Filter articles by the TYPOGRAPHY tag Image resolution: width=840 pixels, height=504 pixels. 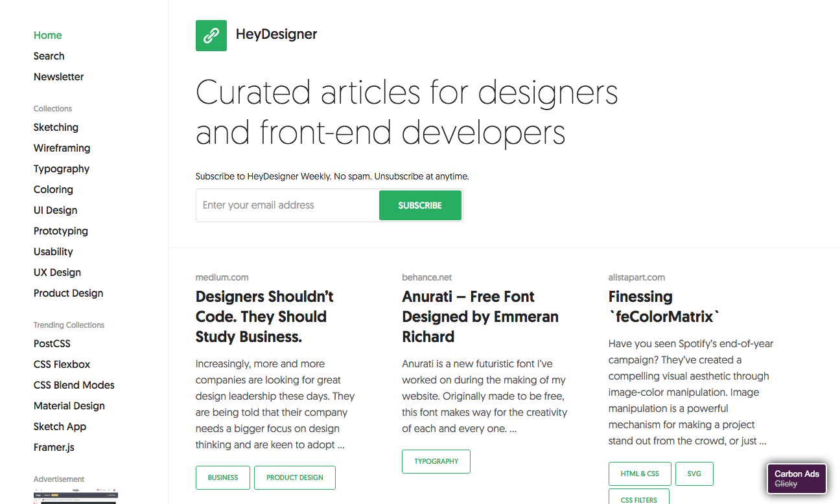[x=436, y=461]
